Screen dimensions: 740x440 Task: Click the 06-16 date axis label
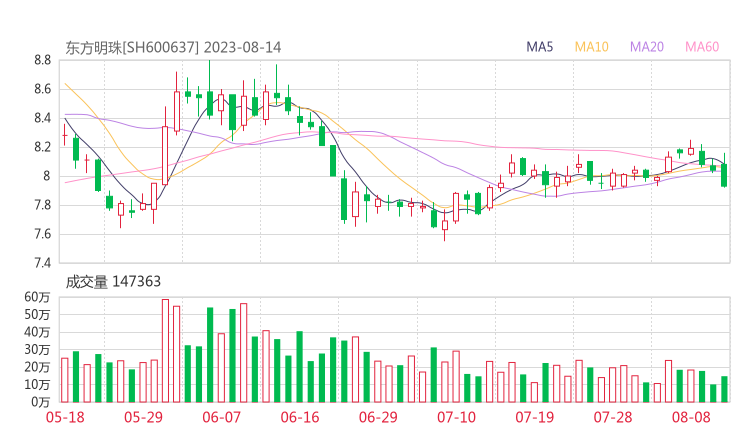click(x=300, y=417)
